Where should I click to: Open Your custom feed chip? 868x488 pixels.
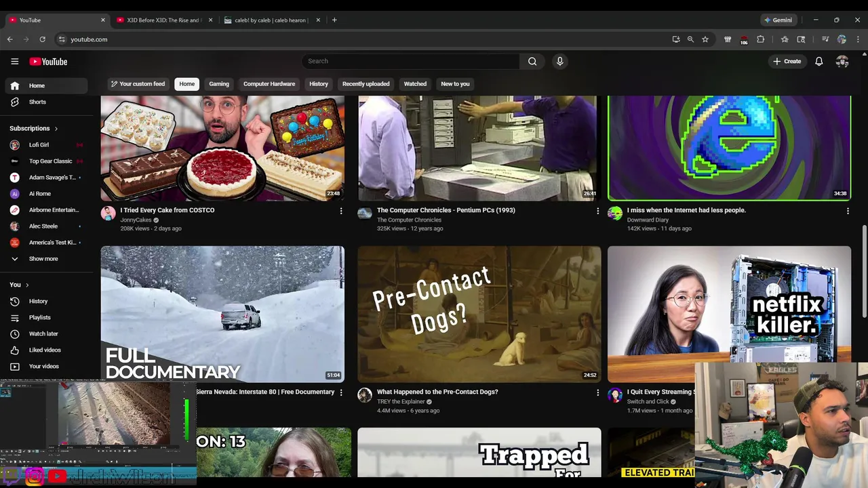(x=138, y=84)
